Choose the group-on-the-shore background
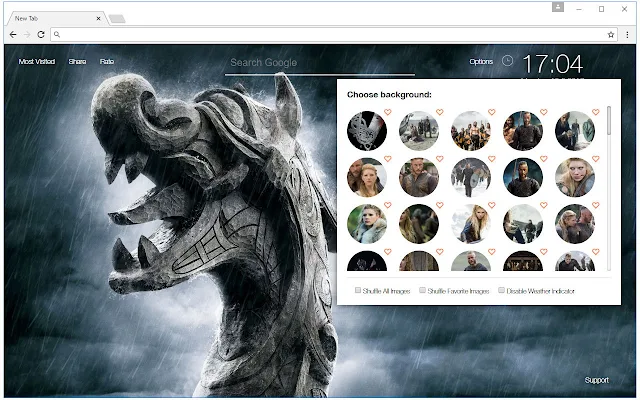 tap(419, 131)
